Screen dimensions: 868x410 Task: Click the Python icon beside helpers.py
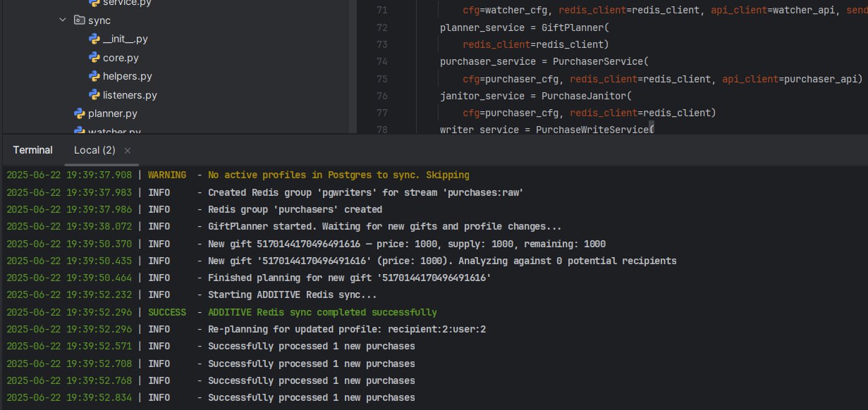[x=94, y=76]
